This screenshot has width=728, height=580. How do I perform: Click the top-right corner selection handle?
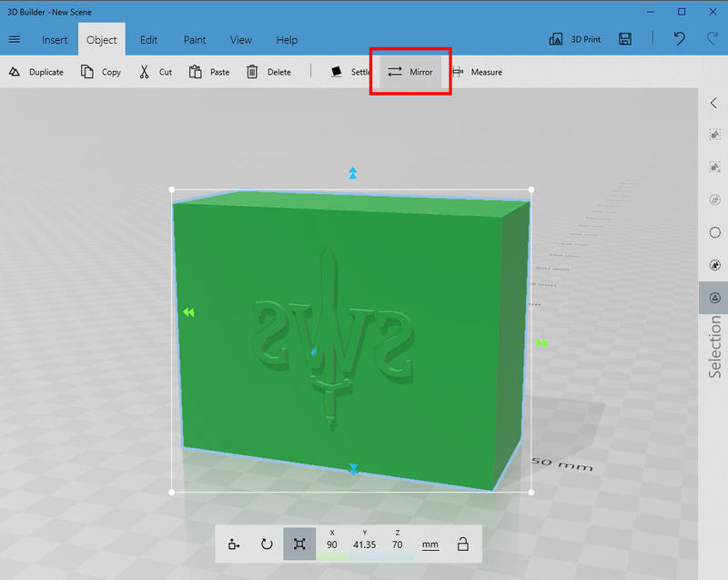[531, 189]
